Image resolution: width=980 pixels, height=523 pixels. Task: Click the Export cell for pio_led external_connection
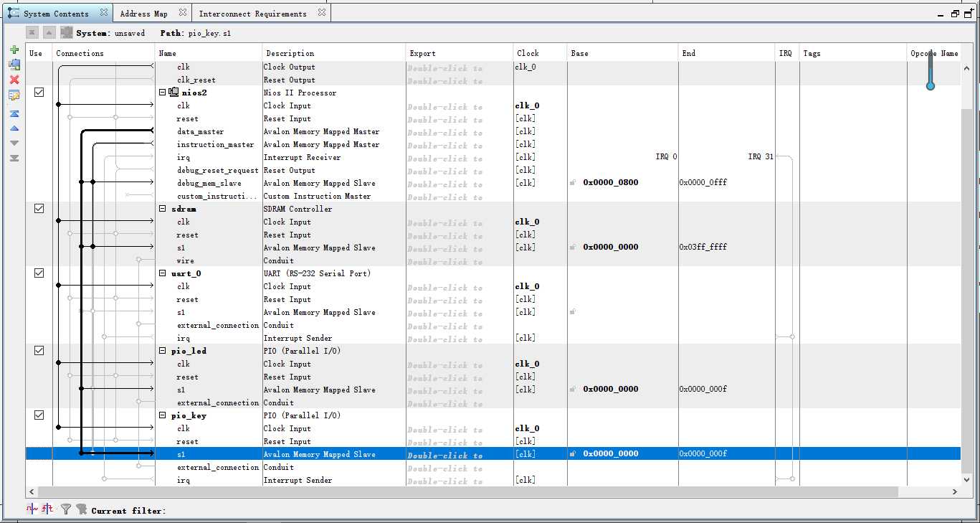[460, 402]
